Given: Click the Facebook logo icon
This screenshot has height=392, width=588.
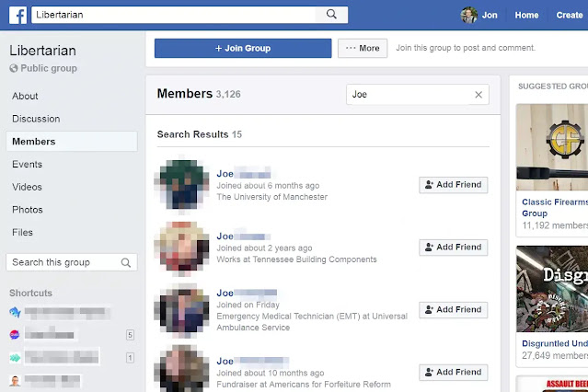Looking at the screenshot, I should 17,15.
